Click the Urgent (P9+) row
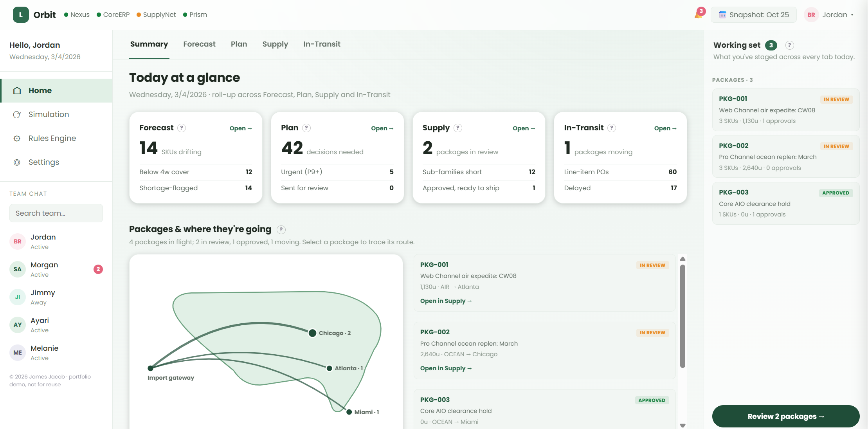Image resolution: width=868 pixels, height=429 pixels. (337, 172)
